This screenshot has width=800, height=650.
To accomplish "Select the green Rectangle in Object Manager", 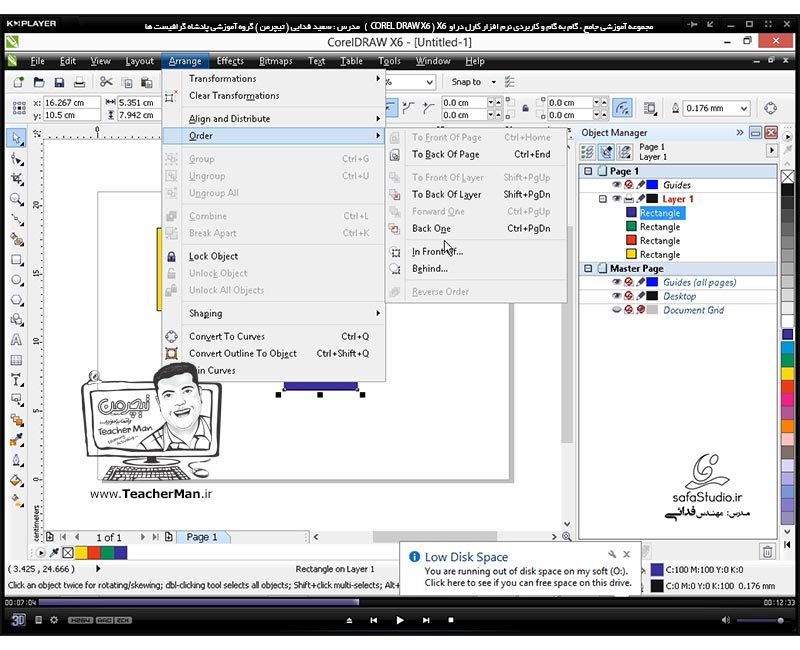I will point(660,227).
